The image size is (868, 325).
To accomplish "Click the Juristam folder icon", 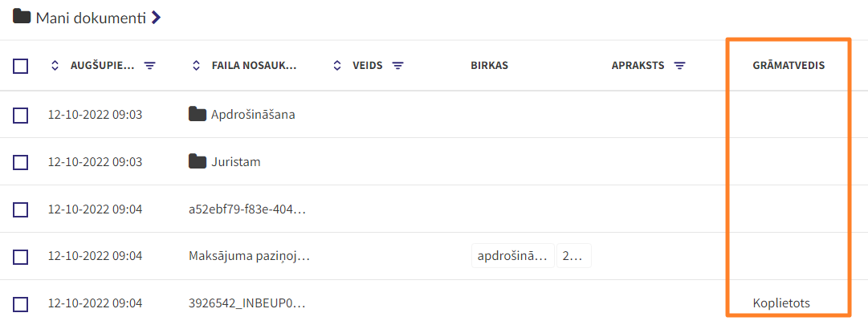I will pyautogui.click(x=197, y=161).
